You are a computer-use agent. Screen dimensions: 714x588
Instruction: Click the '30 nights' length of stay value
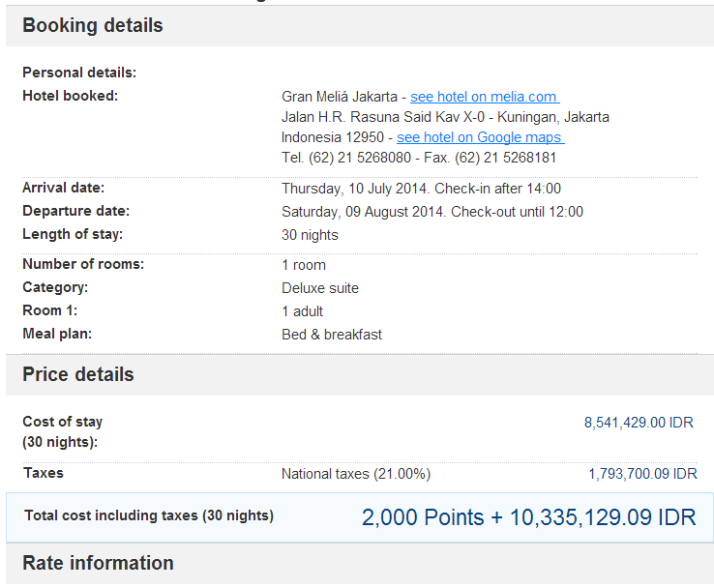click(x=310, y=235)
